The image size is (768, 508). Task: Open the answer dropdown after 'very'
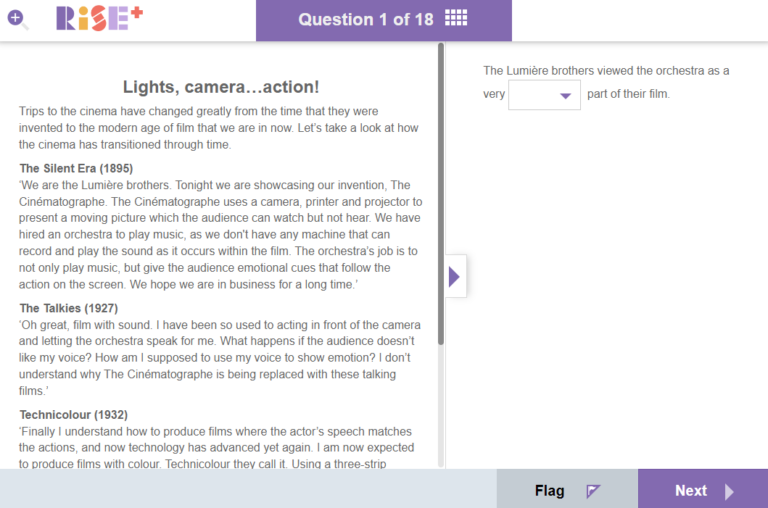544,95
